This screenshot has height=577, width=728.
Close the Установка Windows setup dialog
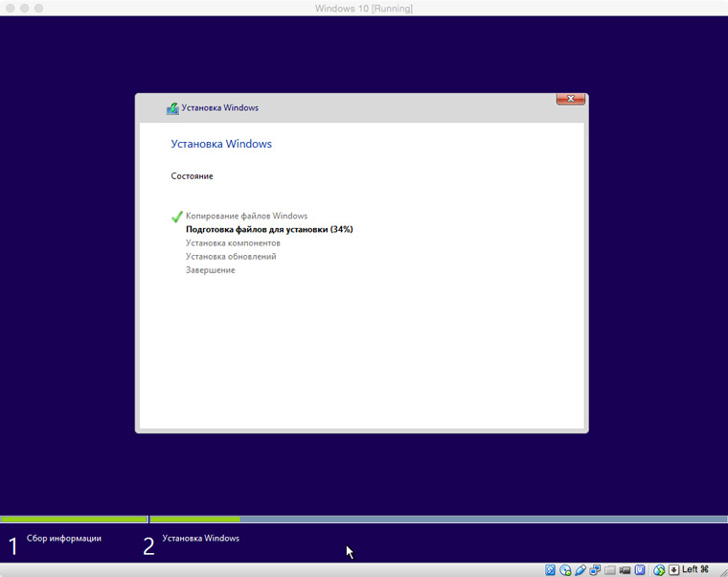(x=571, y=99)
